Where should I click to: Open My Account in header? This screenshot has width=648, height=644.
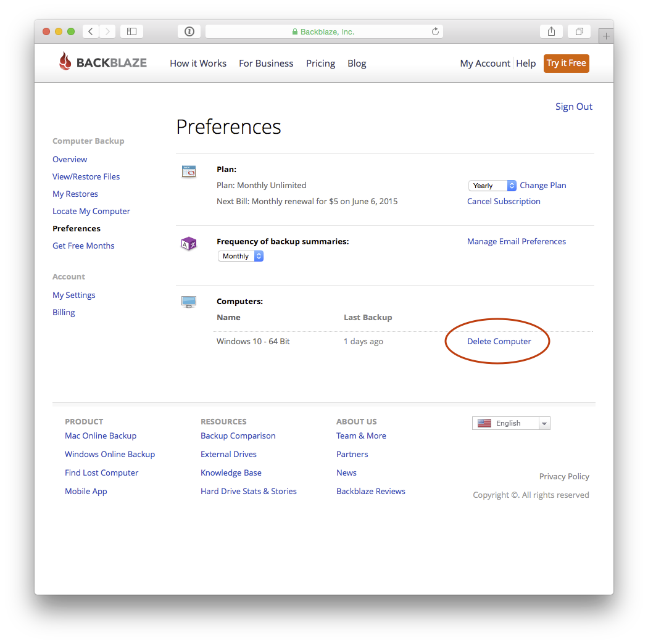[x=485, y=63]
